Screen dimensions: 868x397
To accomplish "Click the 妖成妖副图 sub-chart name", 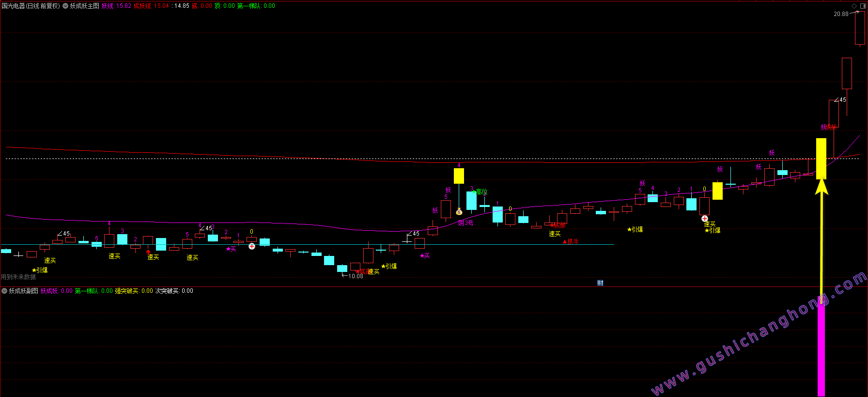I will [x=23, y=291].
